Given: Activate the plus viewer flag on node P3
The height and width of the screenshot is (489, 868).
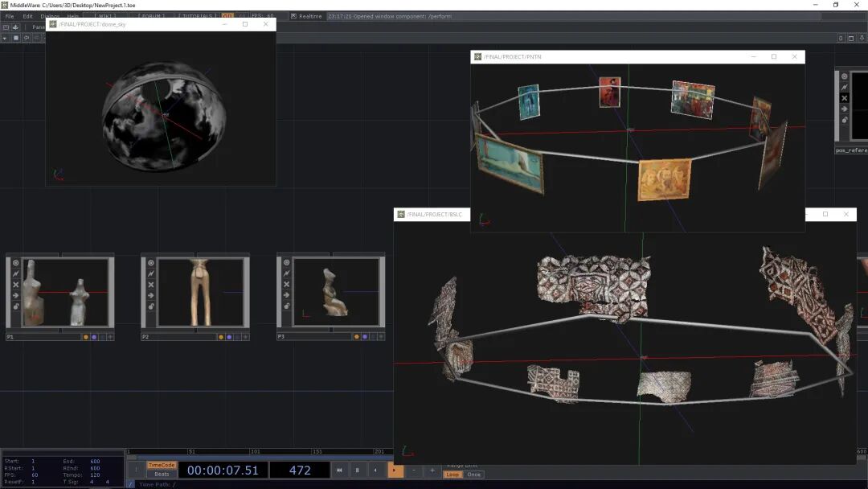Looking at the screenshot, I should pos(381,337).
